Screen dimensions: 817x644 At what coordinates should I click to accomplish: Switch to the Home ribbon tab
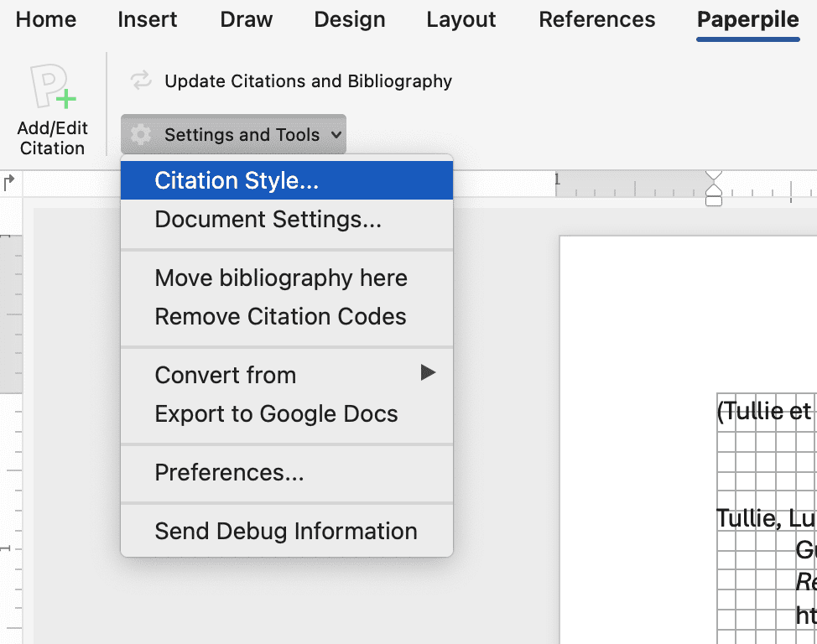click(46, 20)
